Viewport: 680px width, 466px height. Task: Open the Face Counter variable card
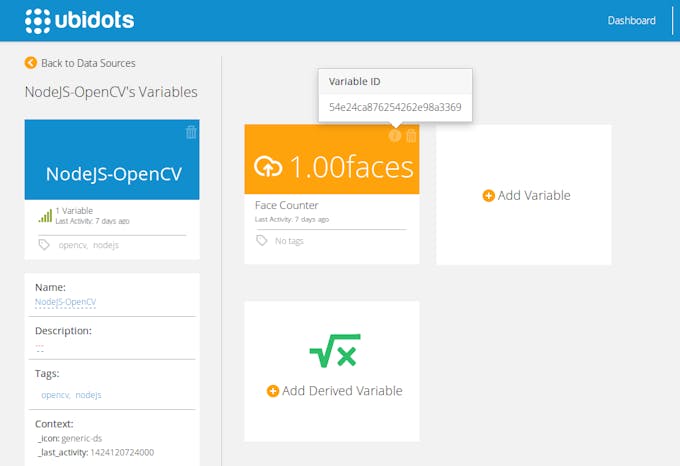pos(331,205)
